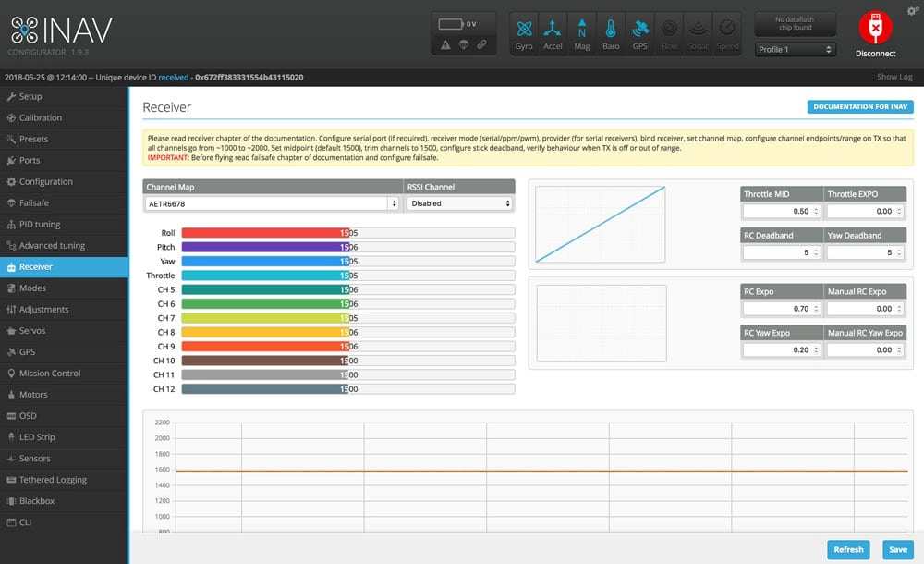Viewport: 924px width, 564px height.
Task: Click Documentation for INAV button
Action: (860, 106)
